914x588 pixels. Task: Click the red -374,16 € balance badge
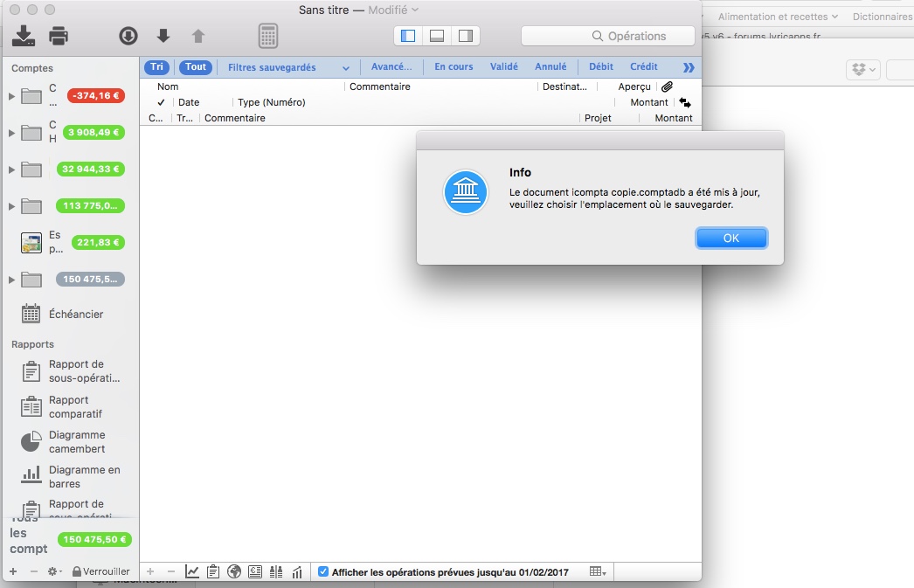(96, 95)
